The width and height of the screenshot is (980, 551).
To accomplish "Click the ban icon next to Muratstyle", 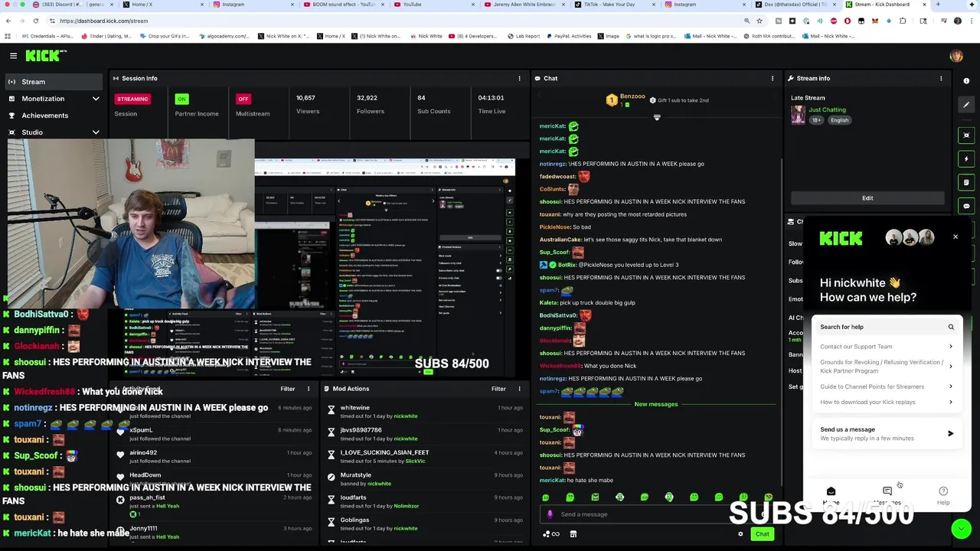I will tap(331, 478).
